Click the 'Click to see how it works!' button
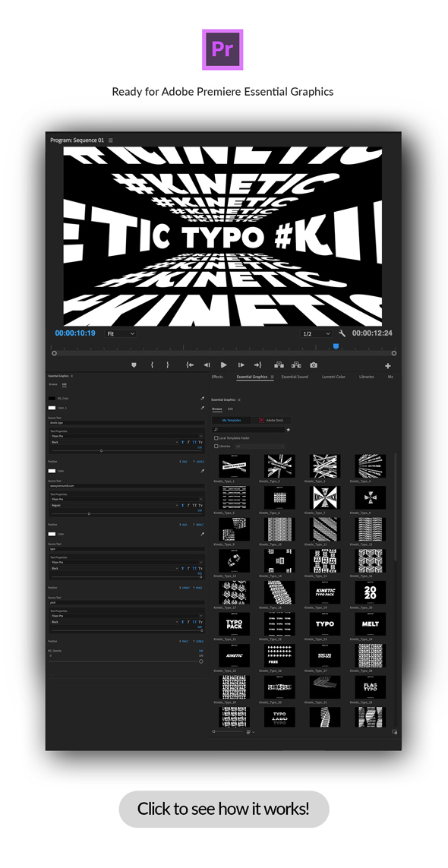The image size is (448, 868). (x=224, y=809)
